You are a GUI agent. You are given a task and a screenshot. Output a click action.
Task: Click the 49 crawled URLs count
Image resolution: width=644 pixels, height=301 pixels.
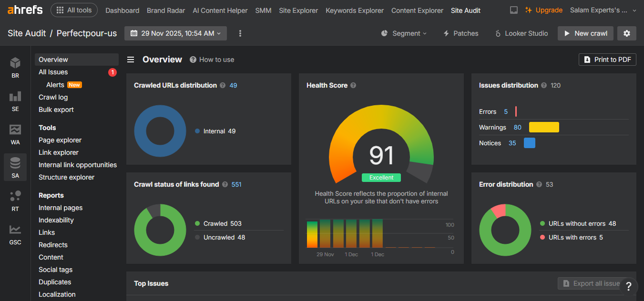pos(233,85)
